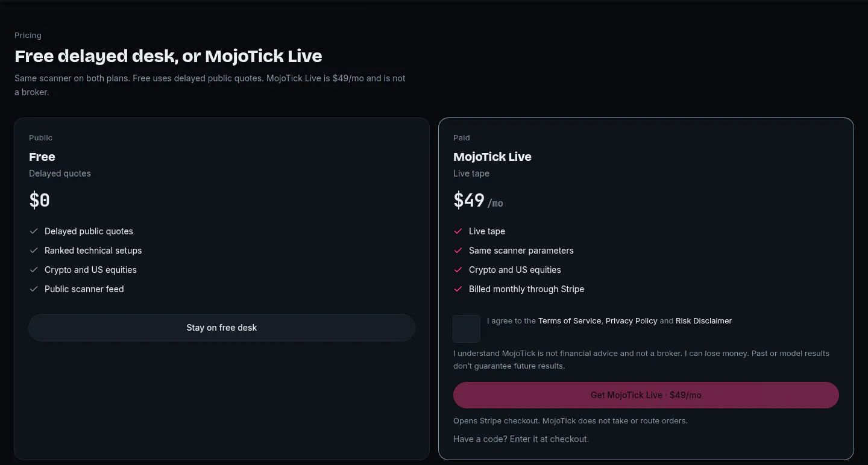Click pink checkmark beside Billed monthly through Stripe
The image size is (868, 465).
click(458, 289)
